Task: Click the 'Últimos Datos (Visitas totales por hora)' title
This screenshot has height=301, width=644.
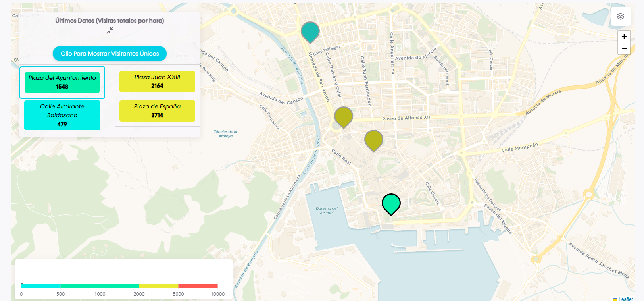Action: 110,21
